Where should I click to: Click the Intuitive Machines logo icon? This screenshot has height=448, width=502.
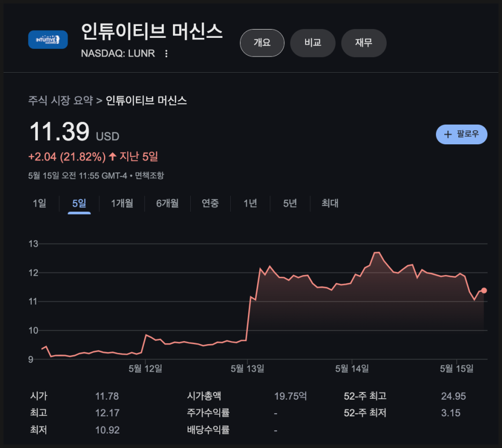point(48,39)
